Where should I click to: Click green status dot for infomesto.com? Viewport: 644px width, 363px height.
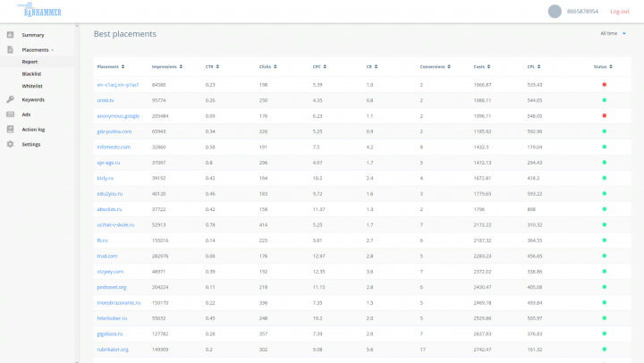pyautogui.click(x=604, y=147)
